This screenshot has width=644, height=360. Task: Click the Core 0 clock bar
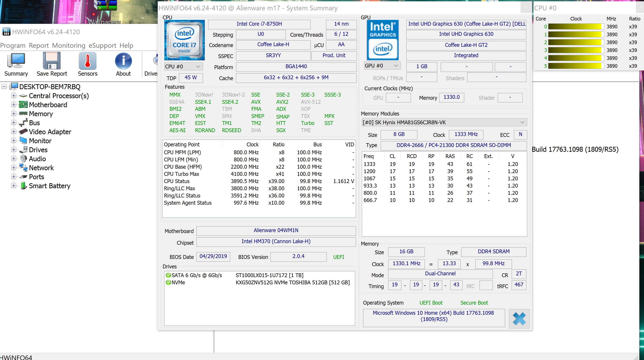pos(576,27)
